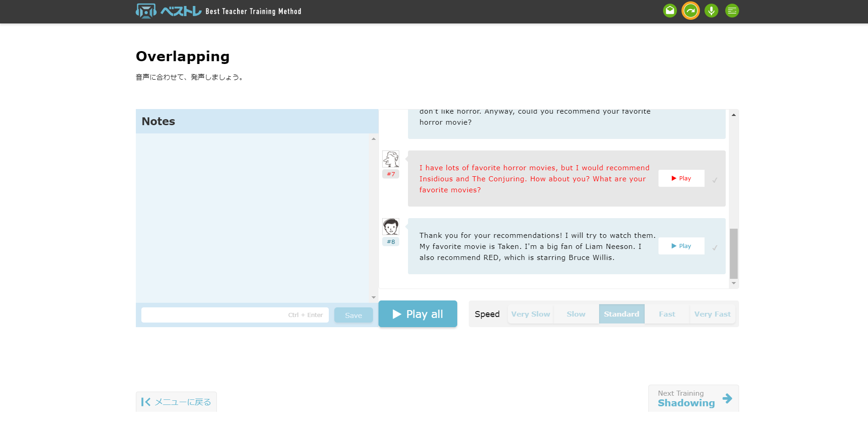Screen dimensions: 868x427
Task: Toggle checkmark on message #8
Action: point(715,248)
